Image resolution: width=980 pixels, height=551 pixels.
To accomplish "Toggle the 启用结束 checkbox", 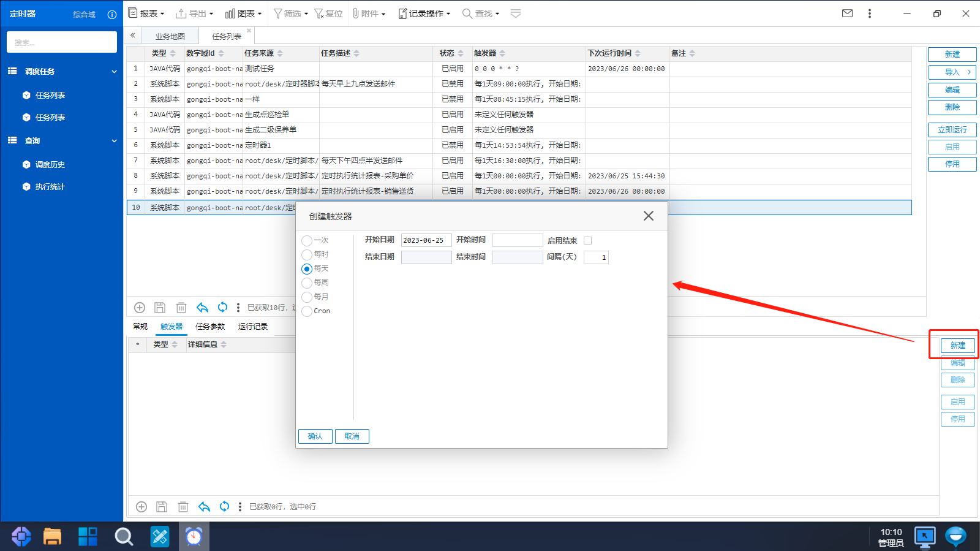I will click(588, 240).
